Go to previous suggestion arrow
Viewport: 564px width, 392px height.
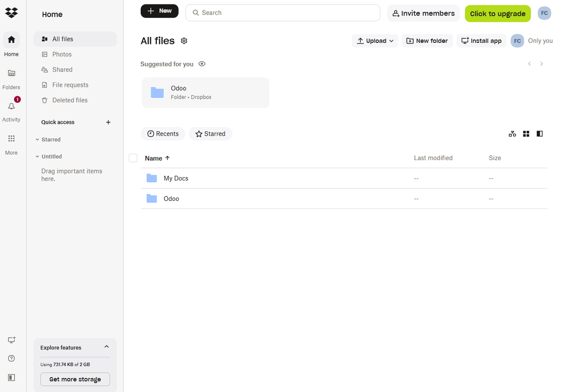coord(530,64)
